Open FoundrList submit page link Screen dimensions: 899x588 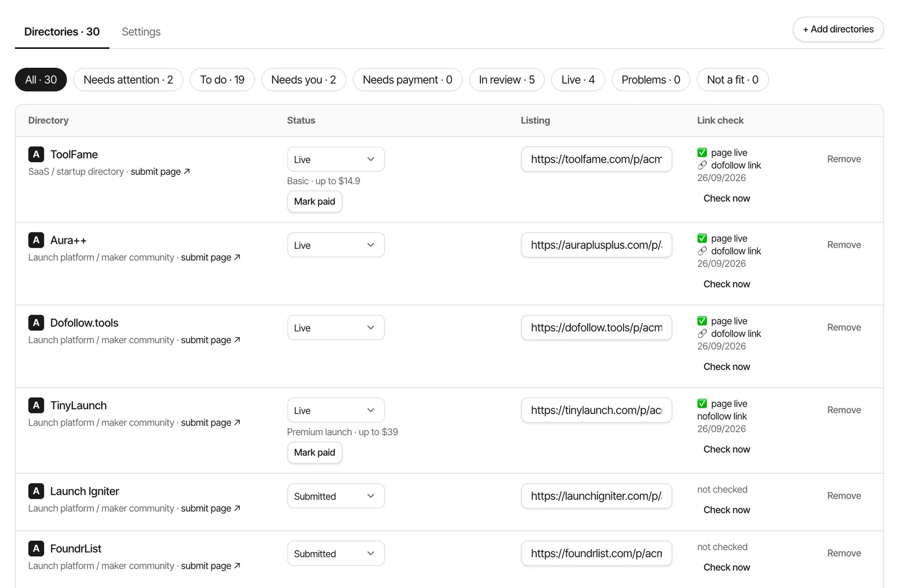pyautogui.click(x=211, y=566)
